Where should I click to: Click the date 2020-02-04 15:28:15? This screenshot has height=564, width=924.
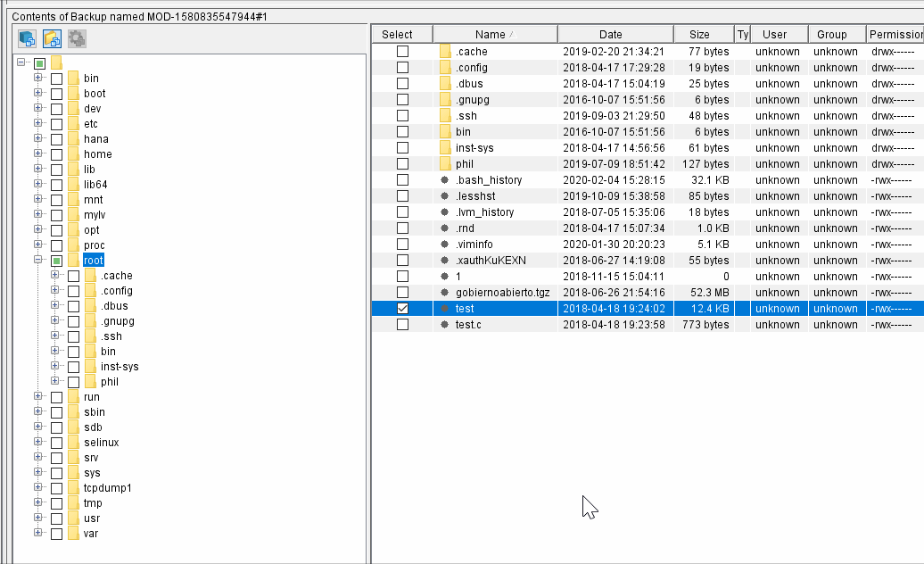(614, 179)
